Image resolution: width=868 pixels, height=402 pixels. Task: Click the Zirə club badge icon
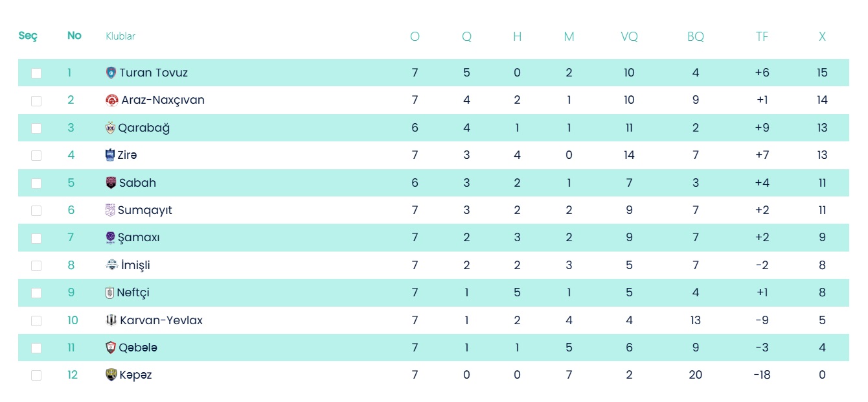click(x=109, y=155)
